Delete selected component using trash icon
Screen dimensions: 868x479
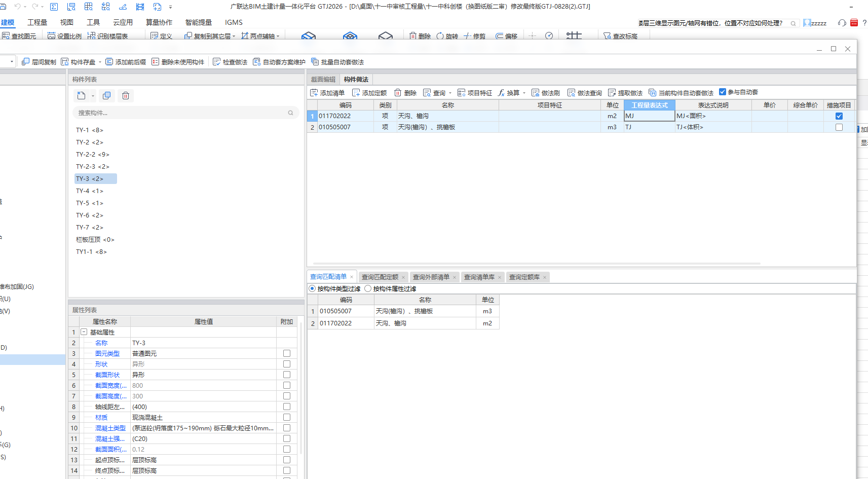[126, 96]
